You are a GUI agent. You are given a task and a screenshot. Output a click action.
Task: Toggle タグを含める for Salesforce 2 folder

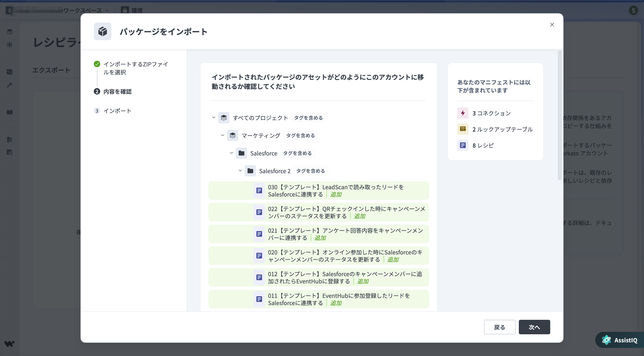[311, 171]
